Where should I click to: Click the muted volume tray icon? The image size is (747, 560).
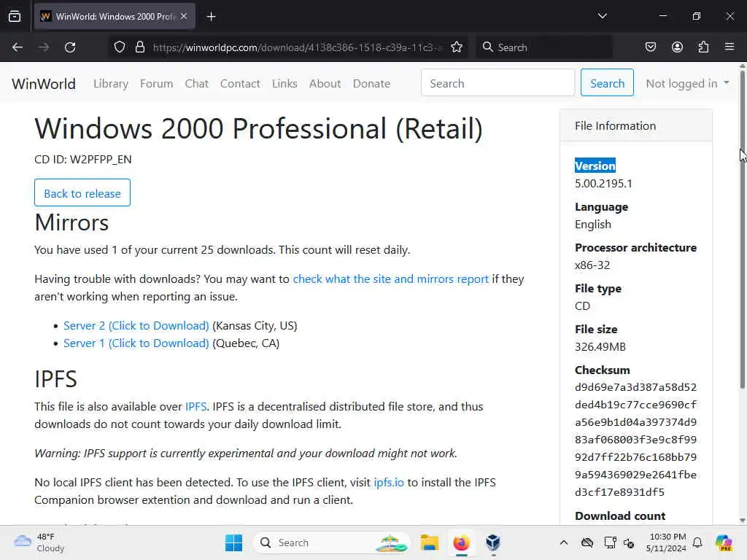point(629,542)
